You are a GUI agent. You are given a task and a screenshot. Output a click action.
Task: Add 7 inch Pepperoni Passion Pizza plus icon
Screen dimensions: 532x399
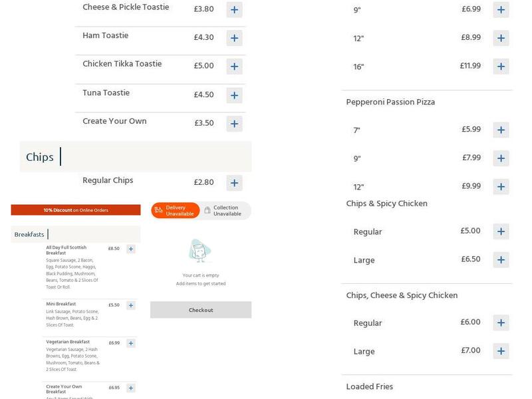pyautogui.click(x=500, y=129)
